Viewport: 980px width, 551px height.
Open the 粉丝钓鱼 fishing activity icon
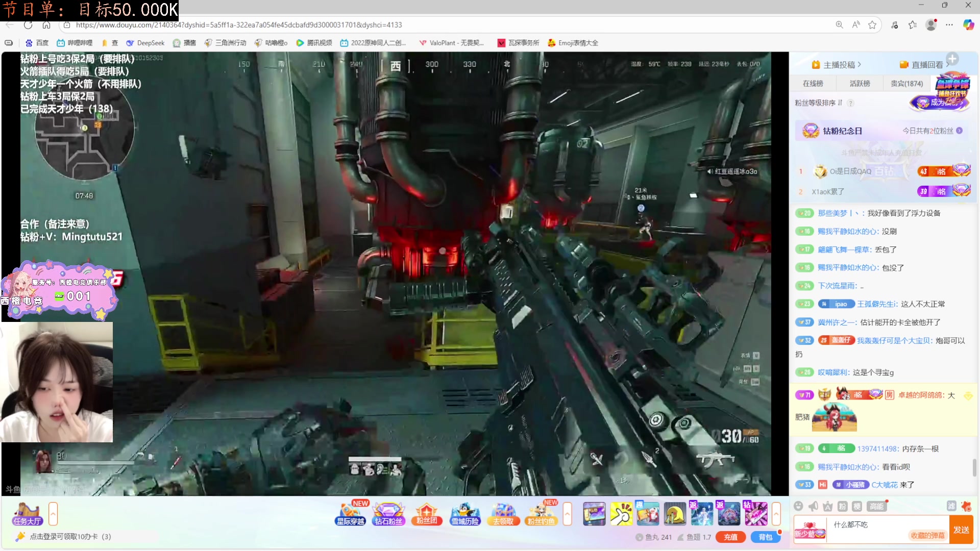point(541,514)
